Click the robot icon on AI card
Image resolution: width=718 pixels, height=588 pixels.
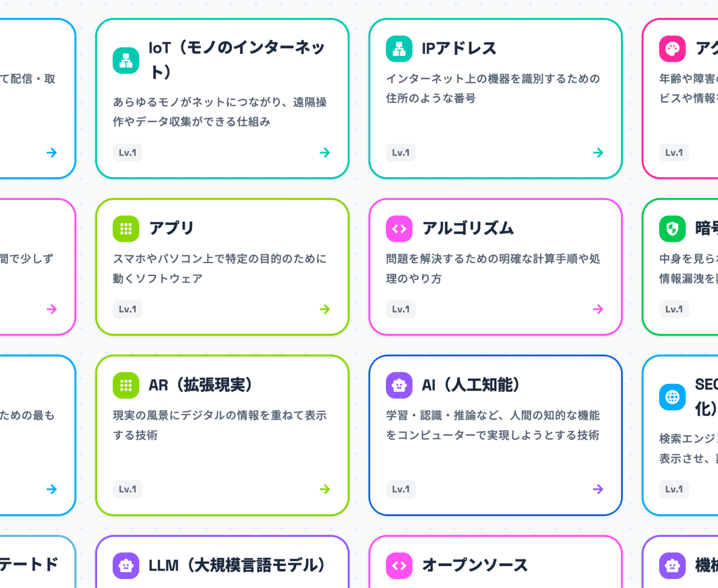pos(399,385)
